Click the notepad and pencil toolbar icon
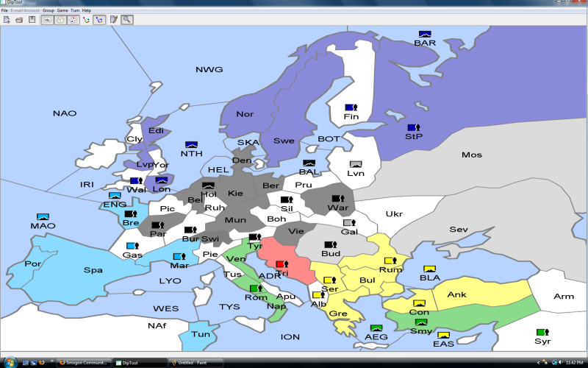Image resolution: width=588 pixels, height=368 pixels. (114, 19)
